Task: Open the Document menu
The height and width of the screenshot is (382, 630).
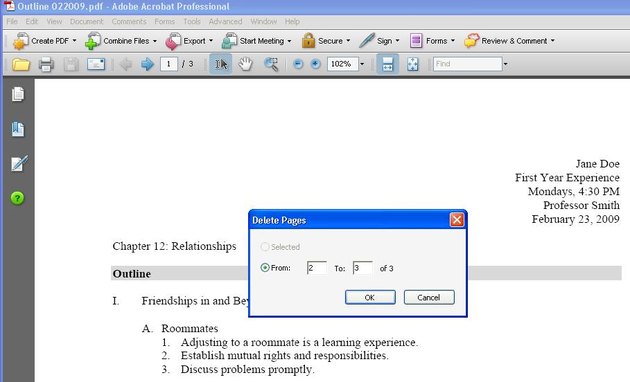Action: click(x=86, y=22)
